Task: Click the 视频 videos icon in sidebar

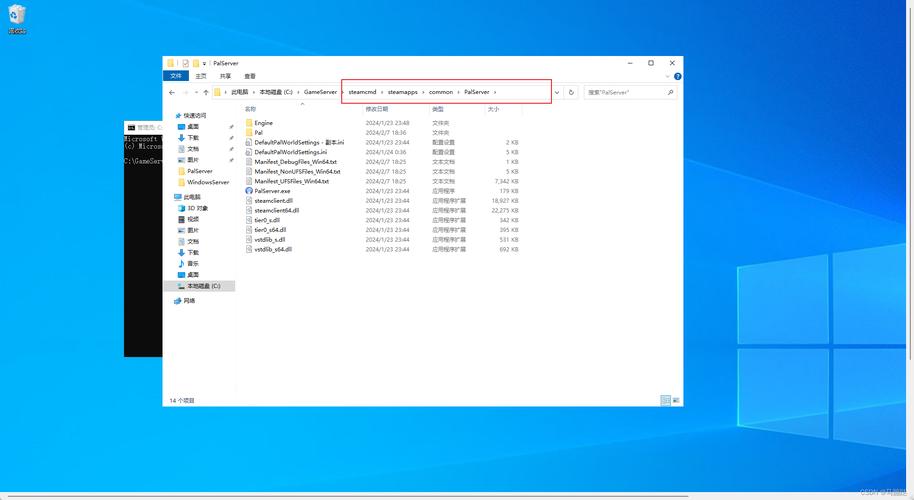Action: tap(181, 219)
